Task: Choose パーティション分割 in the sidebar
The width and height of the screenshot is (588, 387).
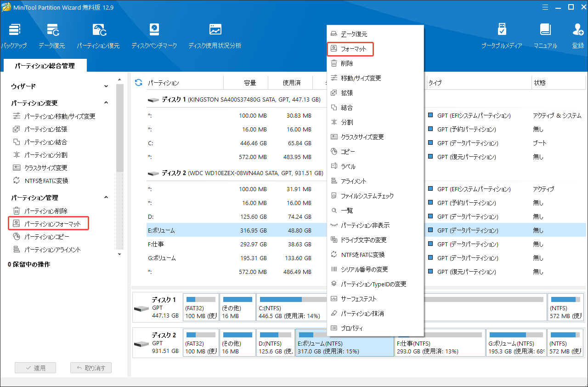Action: [40, 155]
